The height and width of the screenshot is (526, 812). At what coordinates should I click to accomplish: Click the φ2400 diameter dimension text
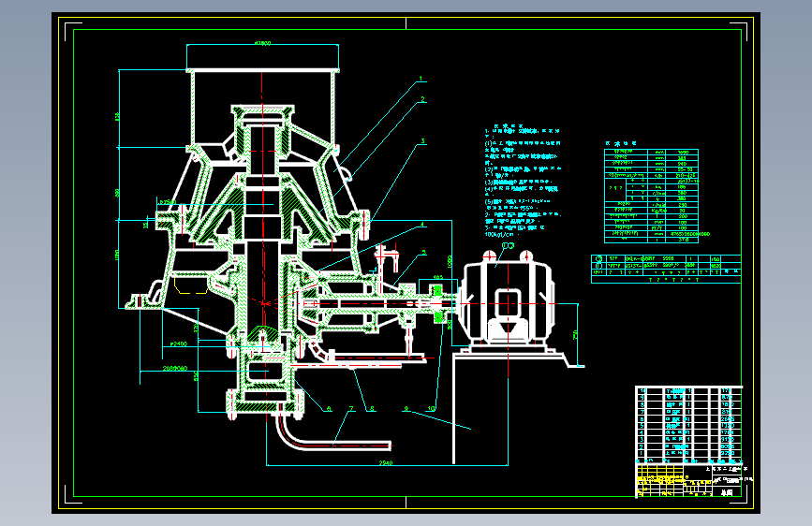pyautogui.click(x=178, y=343)
